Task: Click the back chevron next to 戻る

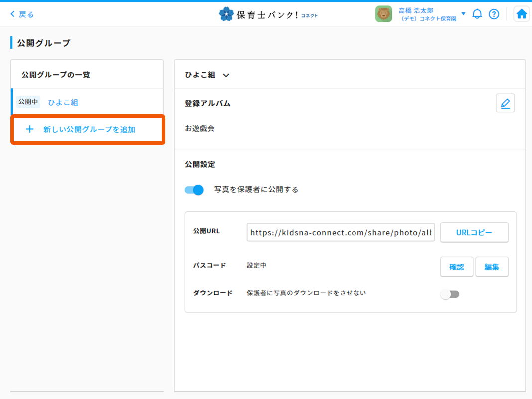Action: 13,14
